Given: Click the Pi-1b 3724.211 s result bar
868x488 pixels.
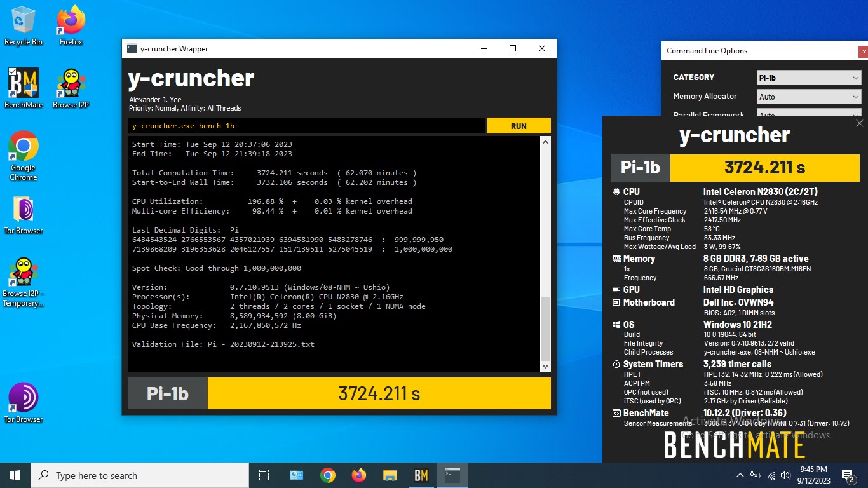Looking at the screenshot, I should (339, 393).
